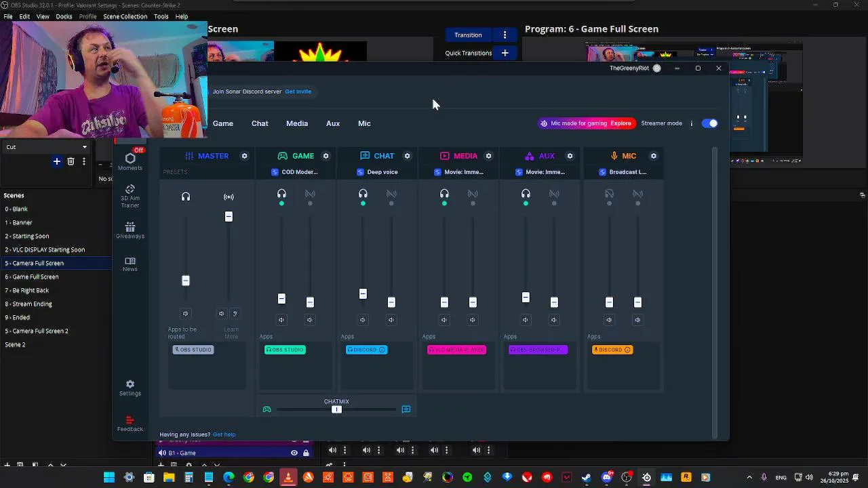Mute GAME headphone mix speaker button
Image resolution: width=868 pixels, height=488 pixels.
pyautogui.click(x=281, y=320)
